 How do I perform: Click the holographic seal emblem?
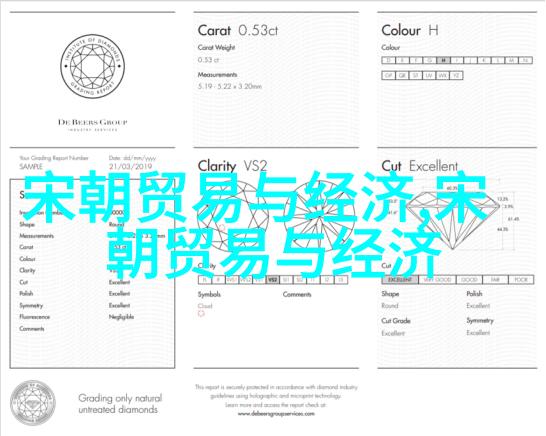(33, 403)
